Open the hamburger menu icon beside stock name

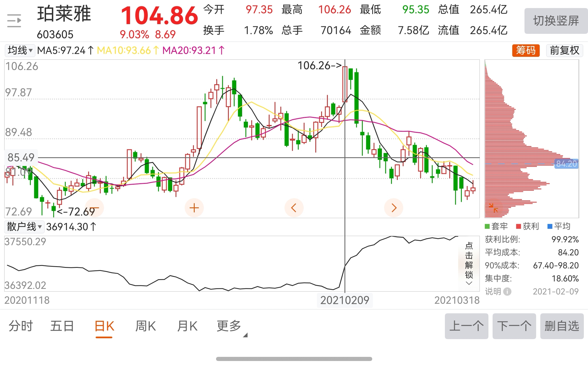coord(14,21)
